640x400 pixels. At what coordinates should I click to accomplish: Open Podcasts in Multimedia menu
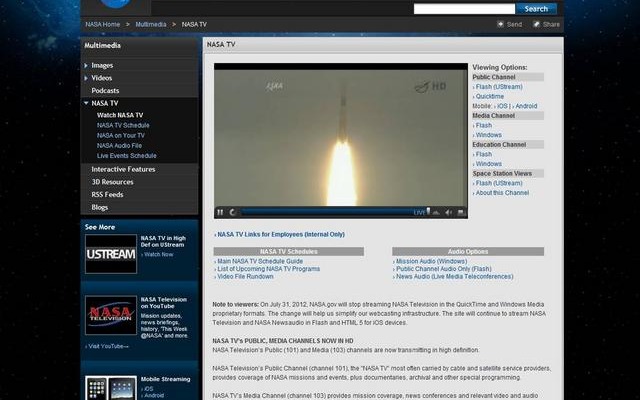(x=105, y=91)
